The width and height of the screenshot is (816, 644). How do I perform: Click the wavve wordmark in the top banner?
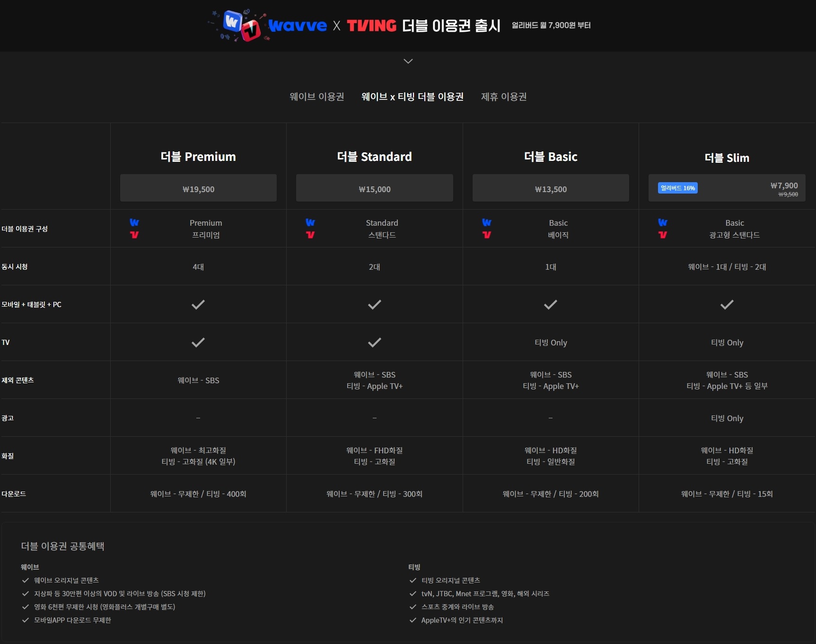coord(298,25)
